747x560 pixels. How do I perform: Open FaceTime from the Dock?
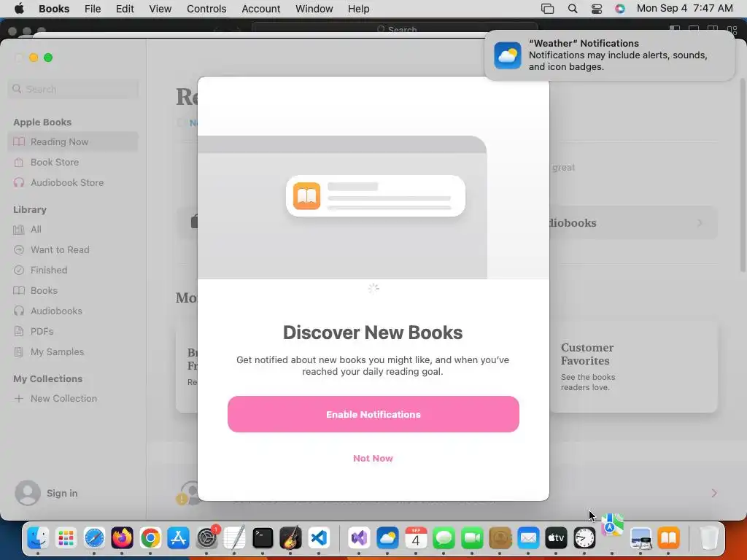coord(472,538)
